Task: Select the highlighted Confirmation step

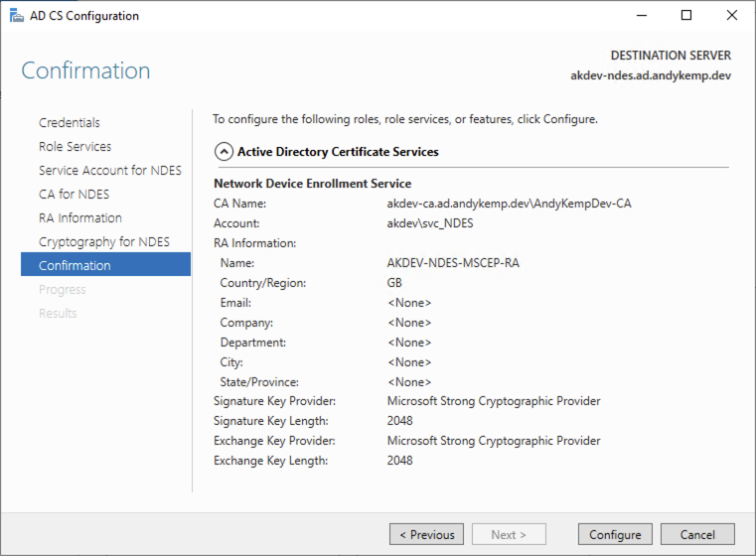Action: pos(105,264)
